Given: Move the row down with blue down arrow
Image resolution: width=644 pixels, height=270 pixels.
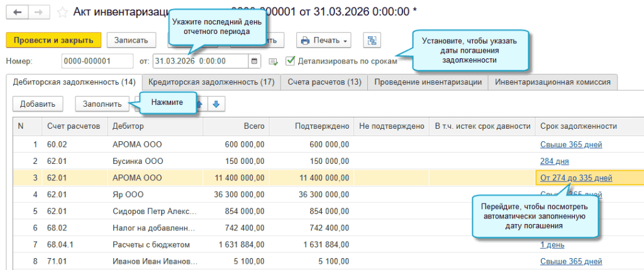Looking at the screenshot, I should [216, 104].
